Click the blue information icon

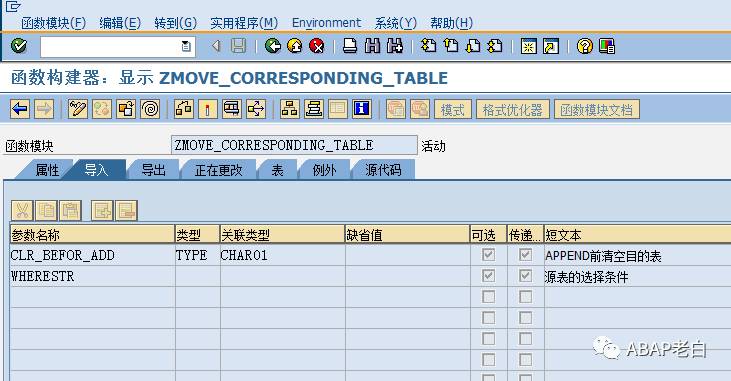(x=362, y=109)
